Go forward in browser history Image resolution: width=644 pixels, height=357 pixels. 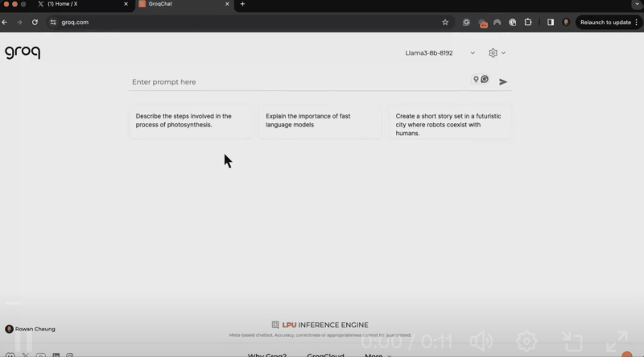[x=19, y=23]
